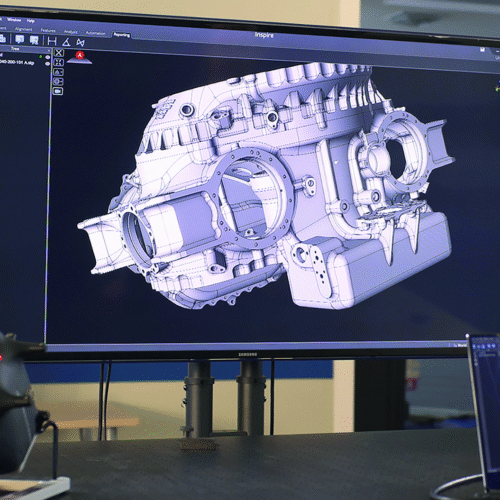Switch to the Alignment tab
Screen dimensions: 500x500
(23, 29)
